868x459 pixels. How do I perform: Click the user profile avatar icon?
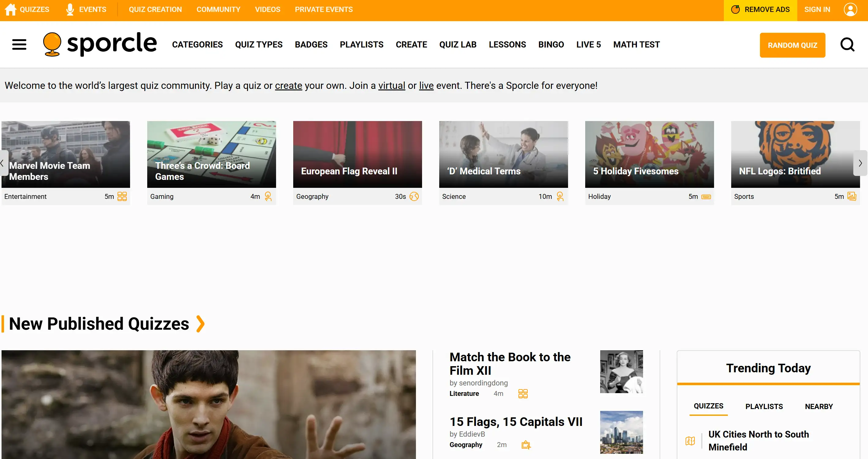pyautogui.click(x=850, y=9)
